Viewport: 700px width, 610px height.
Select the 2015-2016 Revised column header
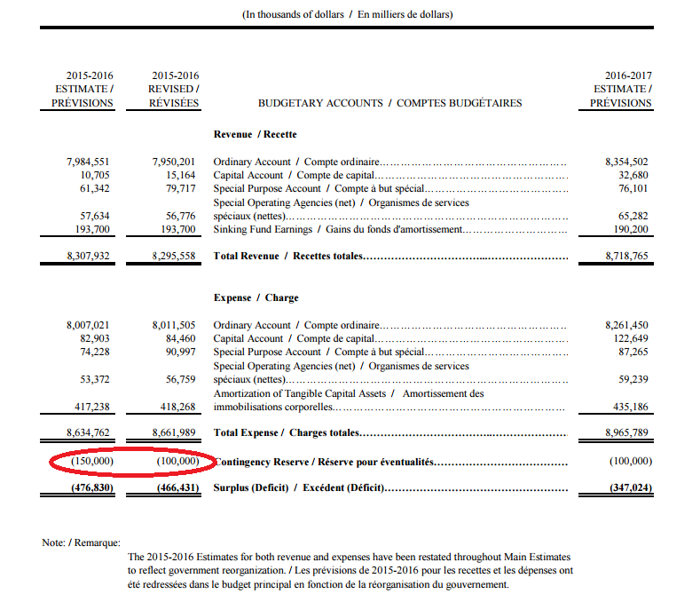174,89
